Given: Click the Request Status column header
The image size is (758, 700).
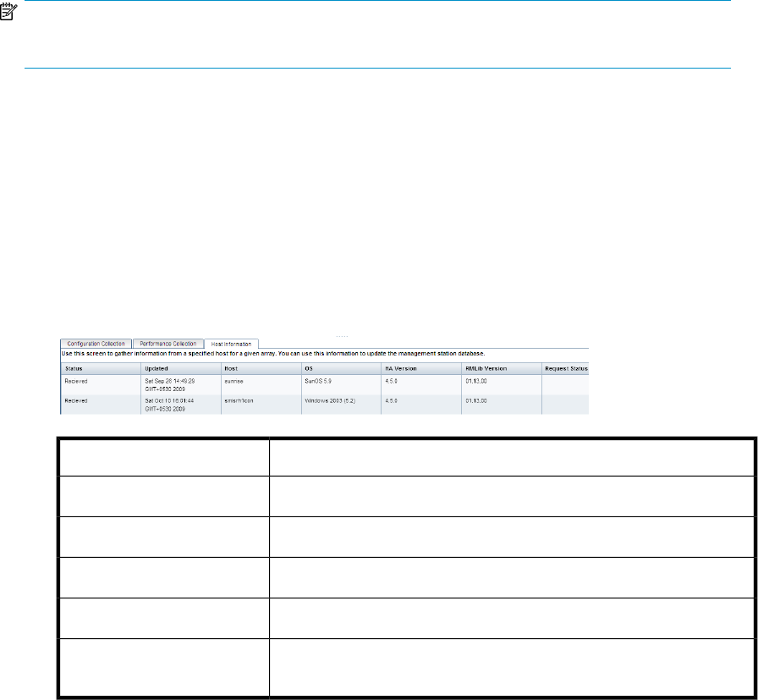Looking at the screenshot, I should point(564,369).
